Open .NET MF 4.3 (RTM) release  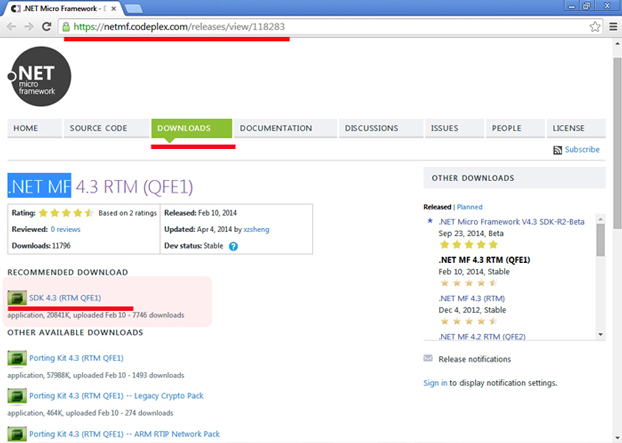coord(472,298)
